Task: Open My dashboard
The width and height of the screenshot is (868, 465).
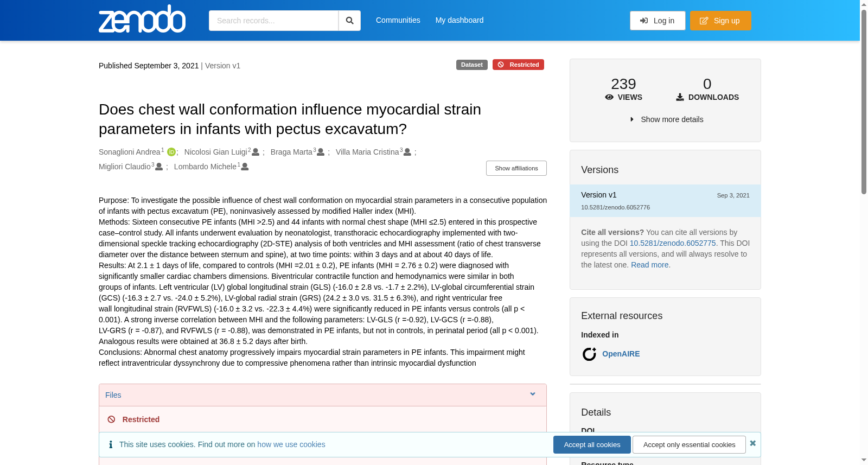Action: tap(459, 20)
